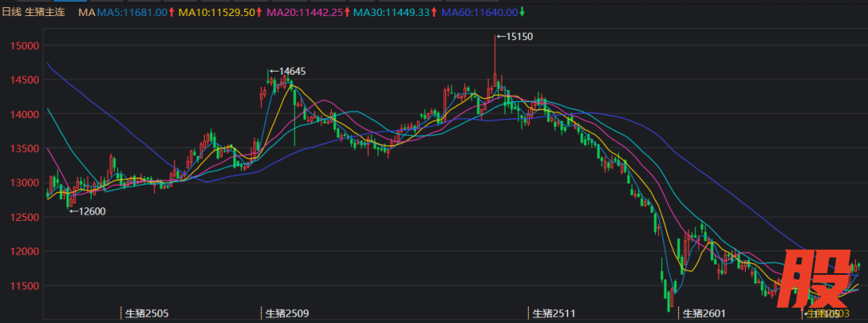Click the 15150 peak price marker

point(514,36)
